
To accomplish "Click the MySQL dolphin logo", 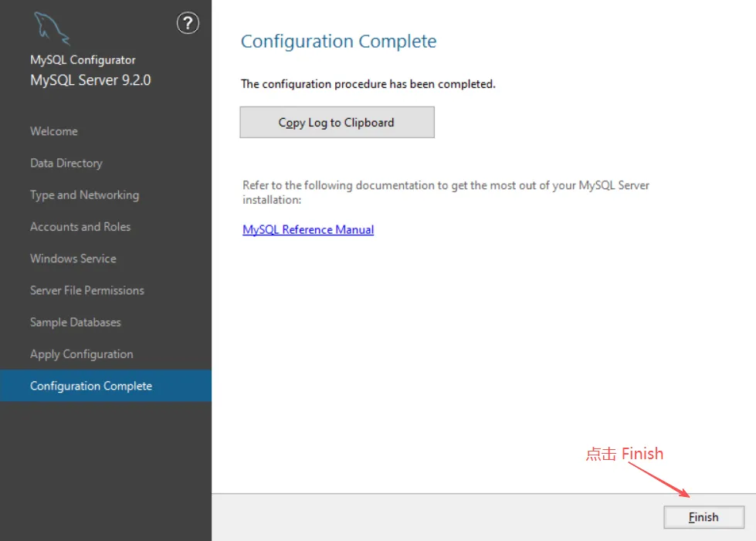I will pos(52,29).
